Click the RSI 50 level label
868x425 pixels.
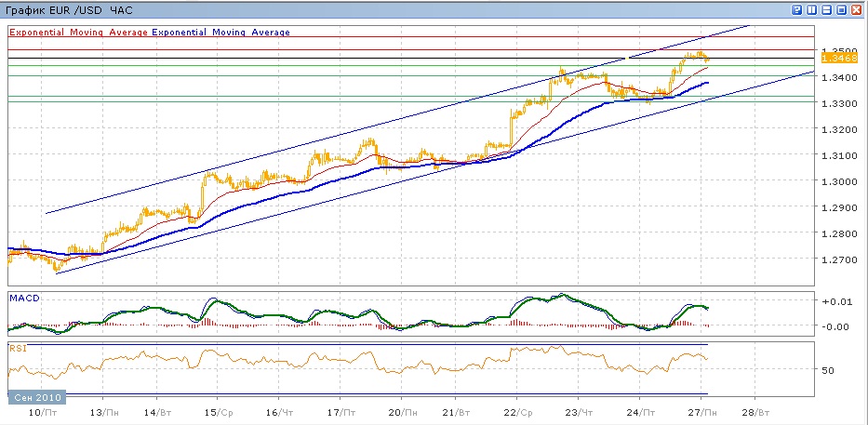click(828, 369)
